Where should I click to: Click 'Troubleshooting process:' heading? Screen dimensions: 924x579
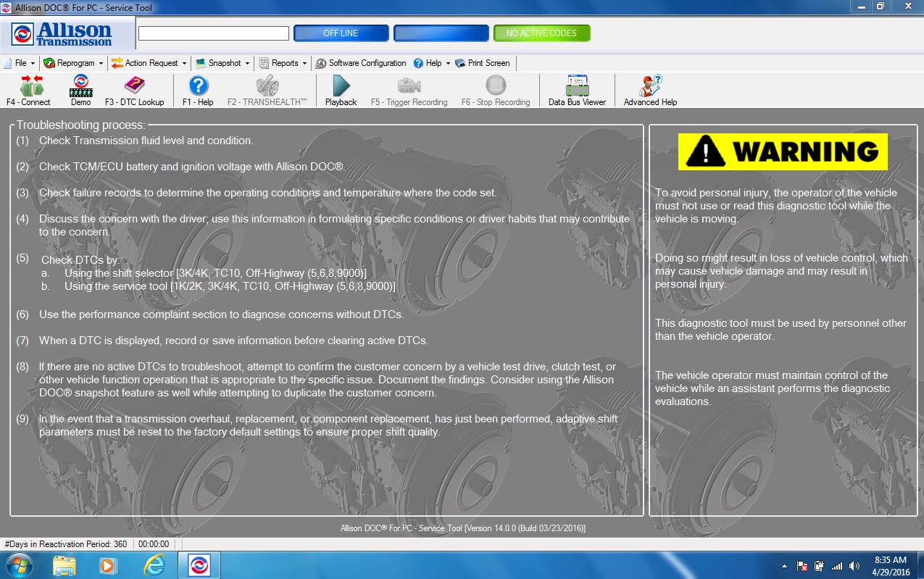[81, 125]
